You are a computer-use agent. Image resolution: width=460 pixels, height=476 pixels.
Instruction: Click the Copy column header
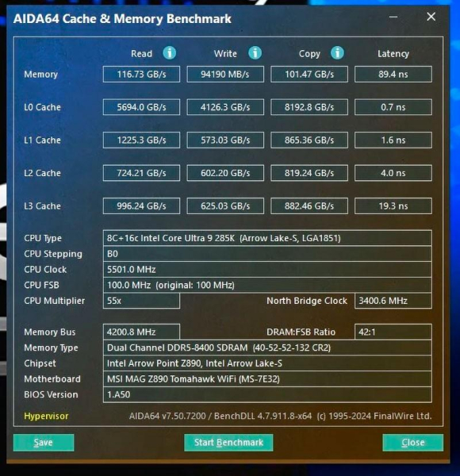309,54
